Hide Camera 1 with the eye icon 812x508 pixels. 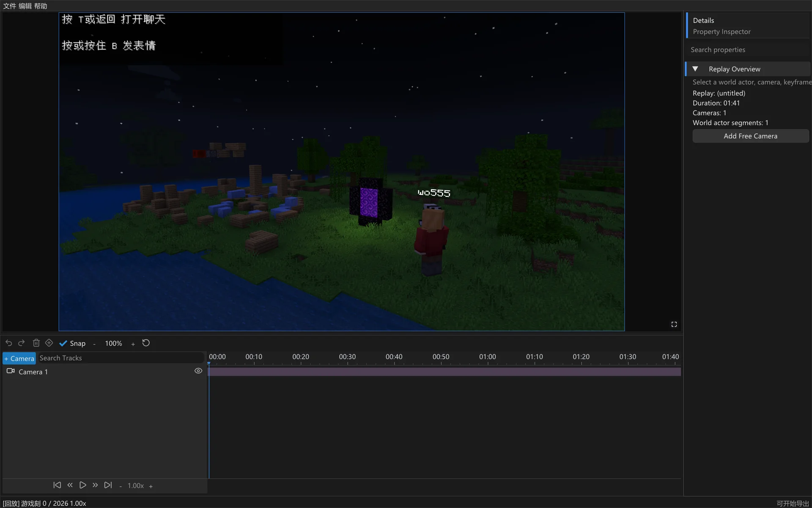tap(198, 371)
